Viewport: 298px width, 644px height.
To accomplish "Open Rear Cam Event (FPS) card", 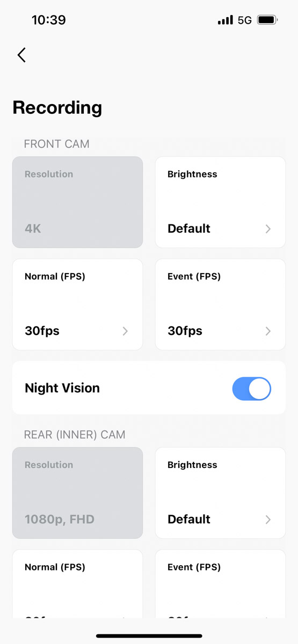I will click(x=220, y=584).
